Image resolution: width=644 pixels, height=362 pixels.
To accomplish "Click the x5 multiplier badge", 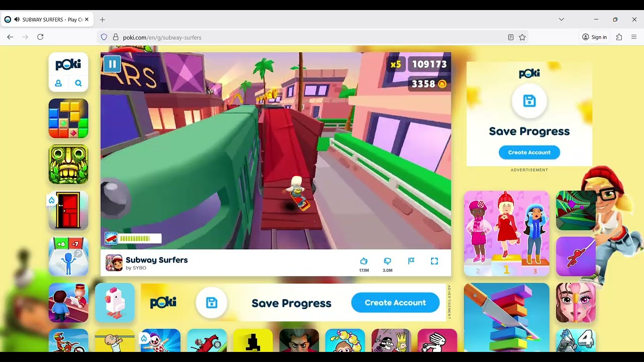I will click(396, 64).
